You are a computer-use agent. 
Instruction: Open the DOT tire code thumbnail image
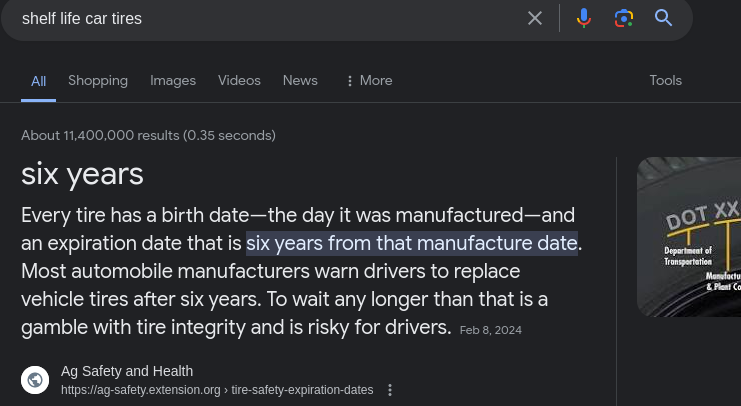pyautogui.click(x=689, y=237)
